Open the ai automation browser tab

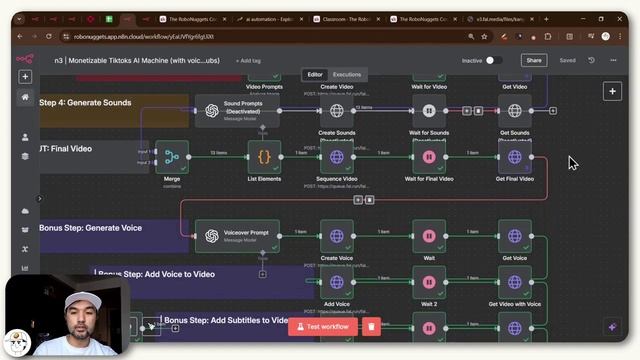270,19
